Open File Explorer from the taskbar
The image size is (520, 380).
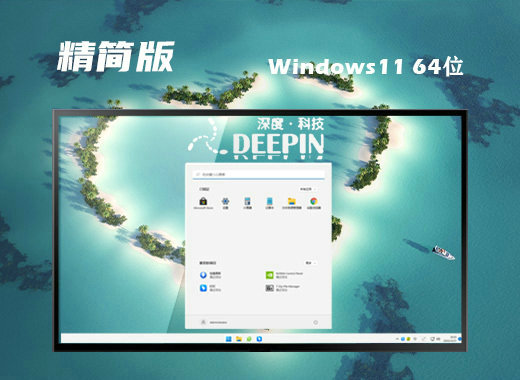(x=239, y=339)
